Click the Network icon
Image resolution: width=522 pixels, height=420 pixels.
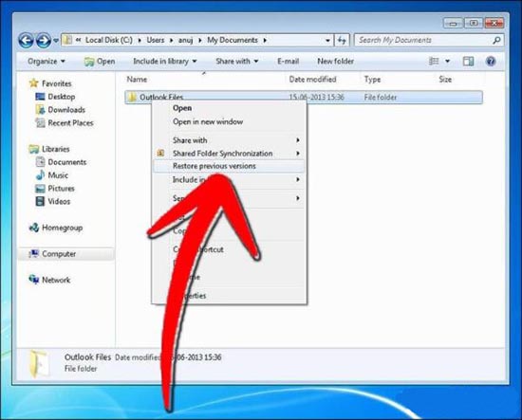34,280
